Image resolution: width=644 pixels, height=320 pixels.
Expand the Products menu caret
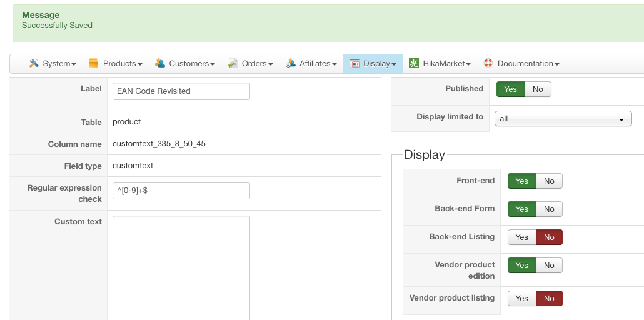point(140,64)
